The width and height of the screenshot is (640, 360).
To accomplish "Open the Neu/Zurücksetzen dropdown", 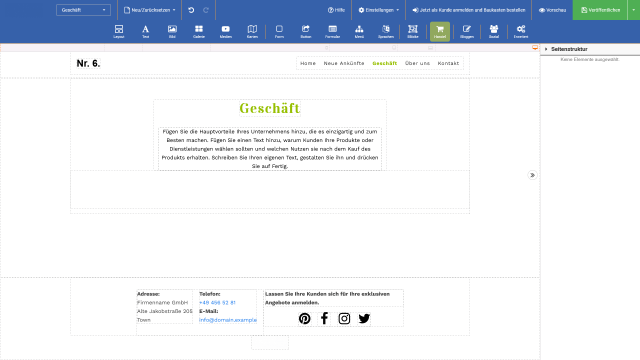I will (x=150, y=10).
